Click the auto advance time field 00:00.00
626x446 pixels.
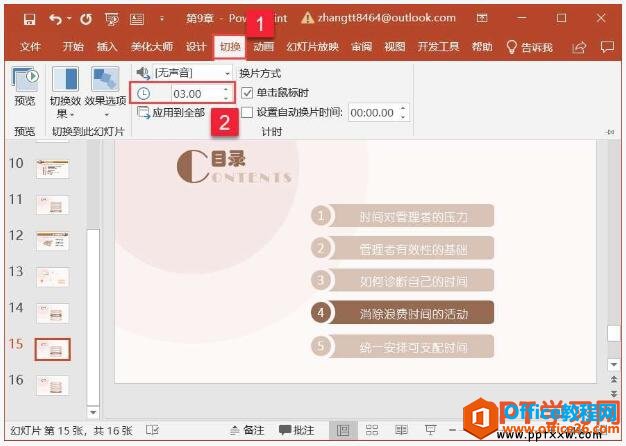pos(374,113)
